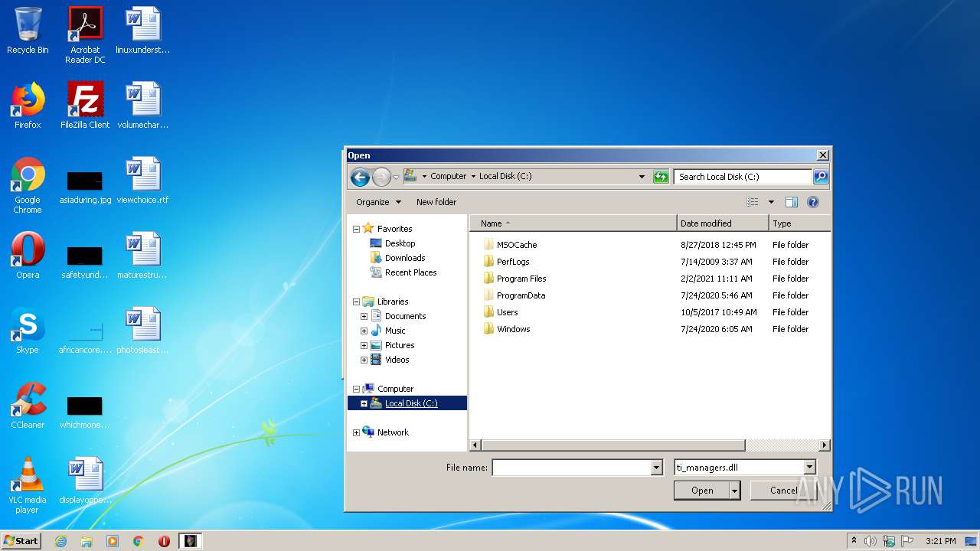
Task: Open Firefox desktop shortcut
Action: (x=28, y=106)
